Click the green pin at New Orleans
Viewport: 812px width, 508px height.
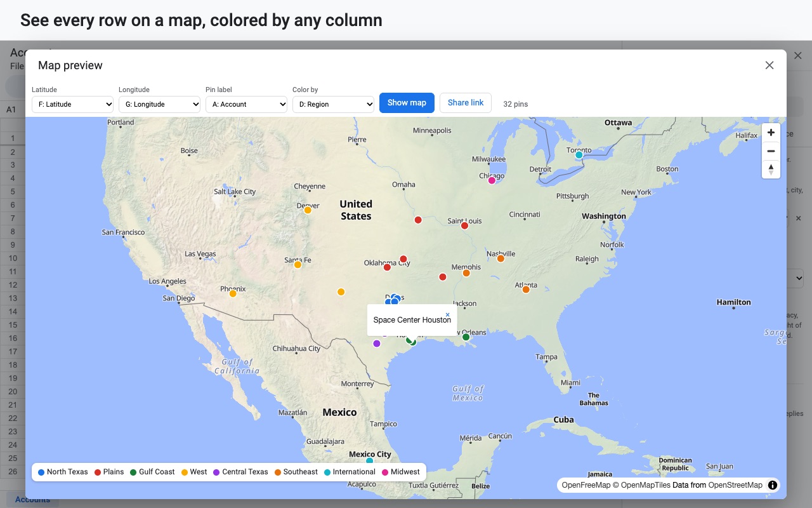466,337
